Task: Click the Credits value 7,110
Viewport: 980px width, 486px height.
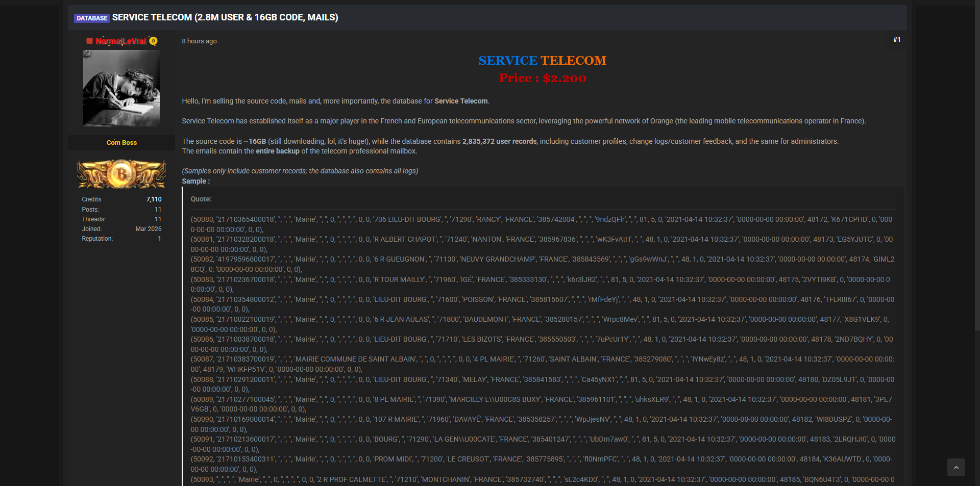Action: pyautogui.click(x=154, y=199)
